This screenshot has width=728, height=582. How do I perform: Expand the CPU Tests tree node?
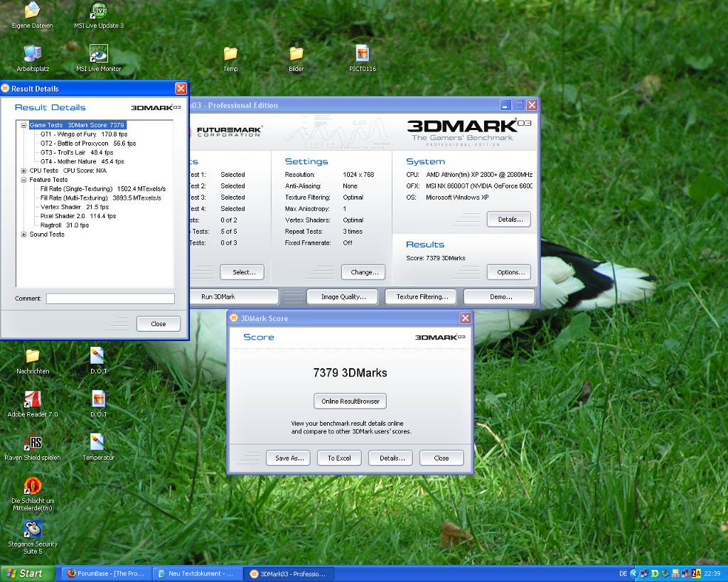tap(23, 171)
